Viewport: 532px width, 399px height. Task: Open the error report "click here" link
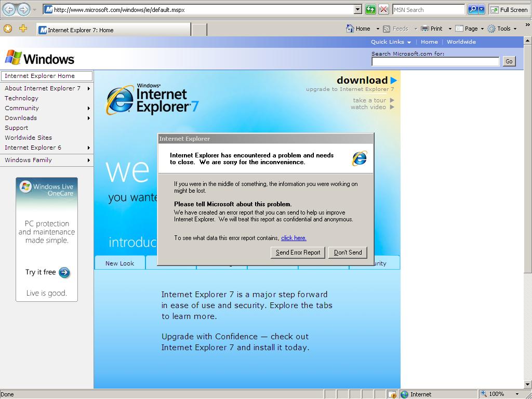294,238
